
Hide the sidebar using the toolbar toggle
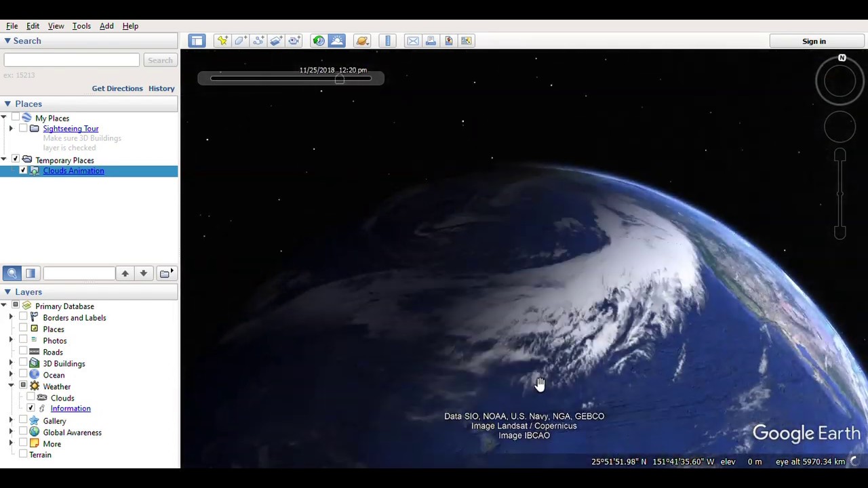(x=197, y=41)
